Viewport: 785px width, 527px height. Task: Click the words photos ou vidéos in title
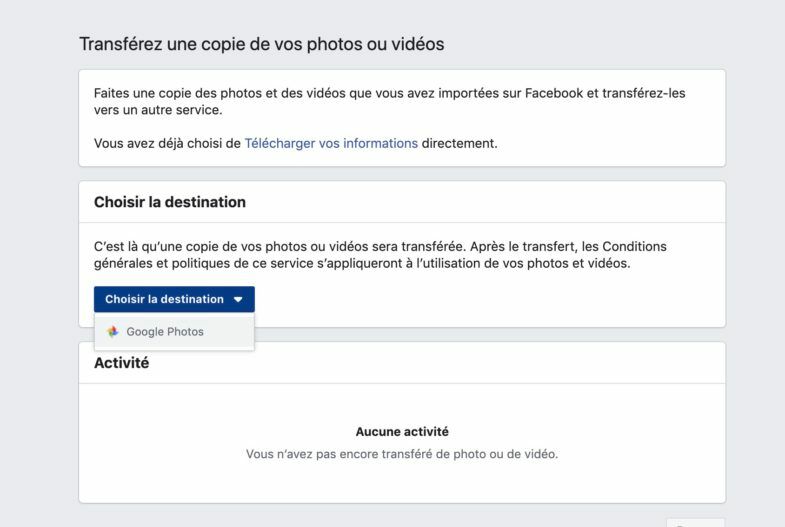pyautogui.click(x=375, y=44)
